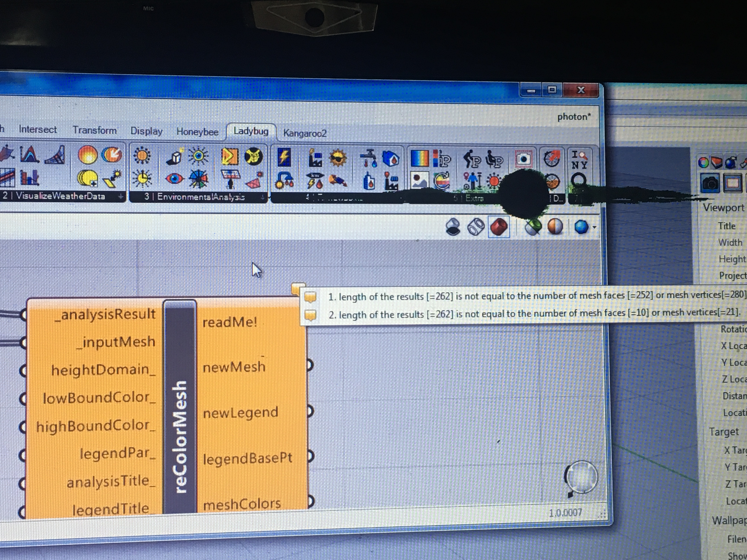The height and width of the screenshot is (560, 747).
Task: Click the lowBoundColor_ input label
Action: coord(99,398)
